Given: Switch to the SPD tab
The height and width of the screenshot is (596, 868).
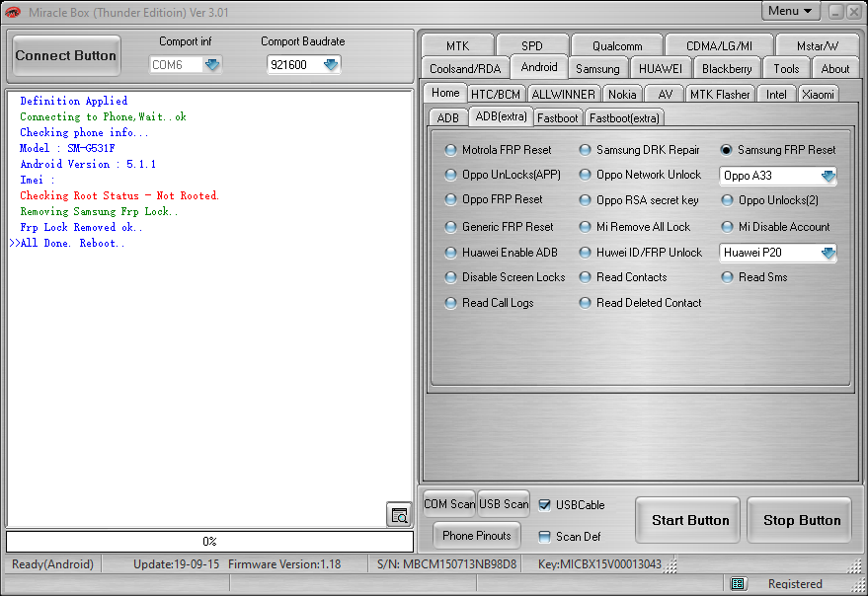Looking at the screenshot, I should 531,45.
